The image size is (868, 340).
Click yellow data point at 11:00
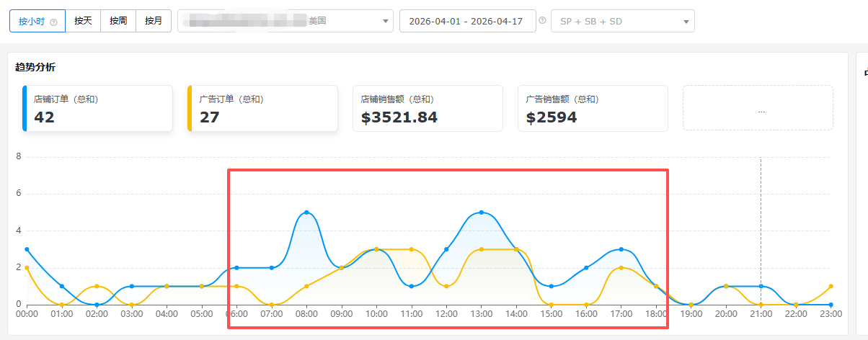click(411, 249)
